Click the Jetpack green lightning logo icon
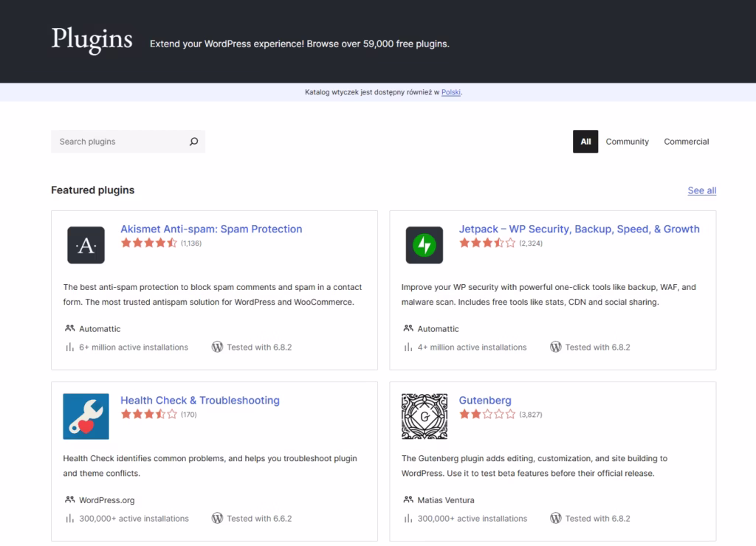This screenshot has width=756, height=546. pyautogui.click(x=424, y=245)
